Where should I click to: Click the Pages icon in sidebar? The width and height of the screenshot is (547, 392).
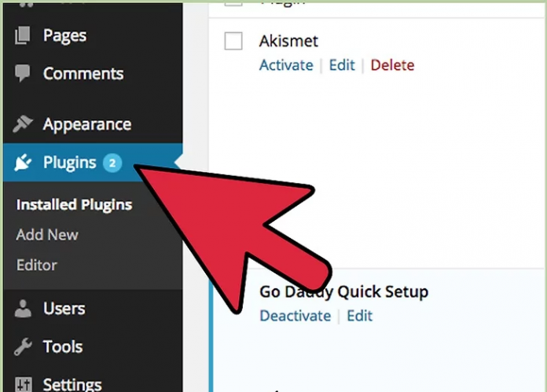click(24, 35)
